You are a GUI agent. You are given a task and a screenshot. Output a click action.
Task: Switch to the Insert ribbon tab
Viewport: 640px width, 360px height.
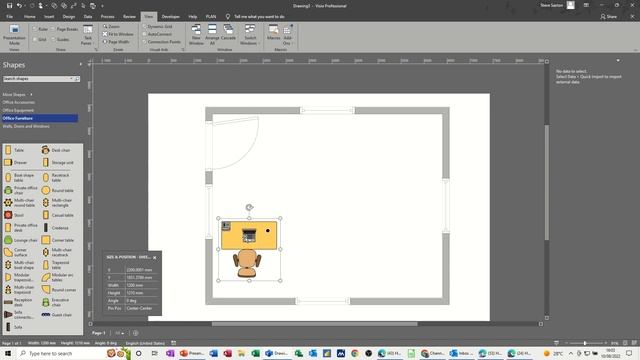49,17
